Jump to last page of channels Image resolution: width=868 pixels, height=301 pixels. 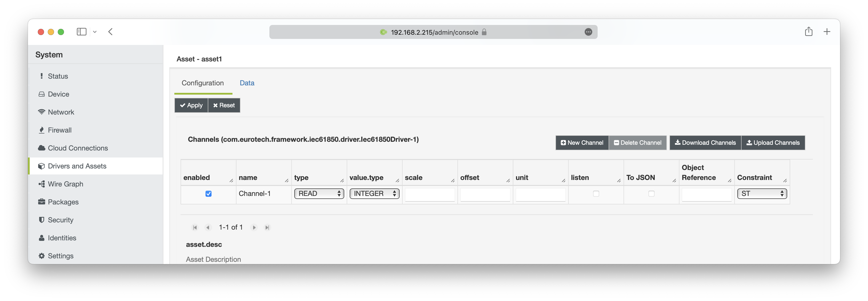click(267, 228)
